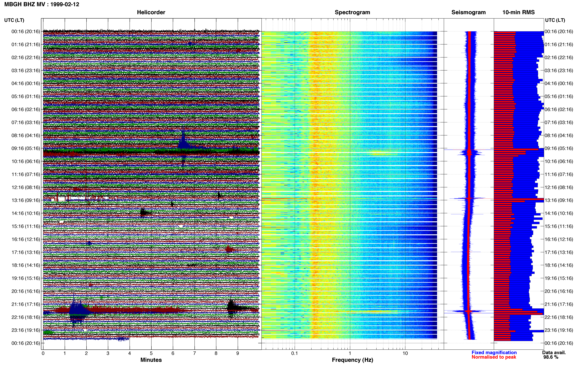Click left time label '12:16 (08:16)'
Image resolution: width=588 pixels, height=368 pixels.
pyautogui.click(x=26, y=187)
